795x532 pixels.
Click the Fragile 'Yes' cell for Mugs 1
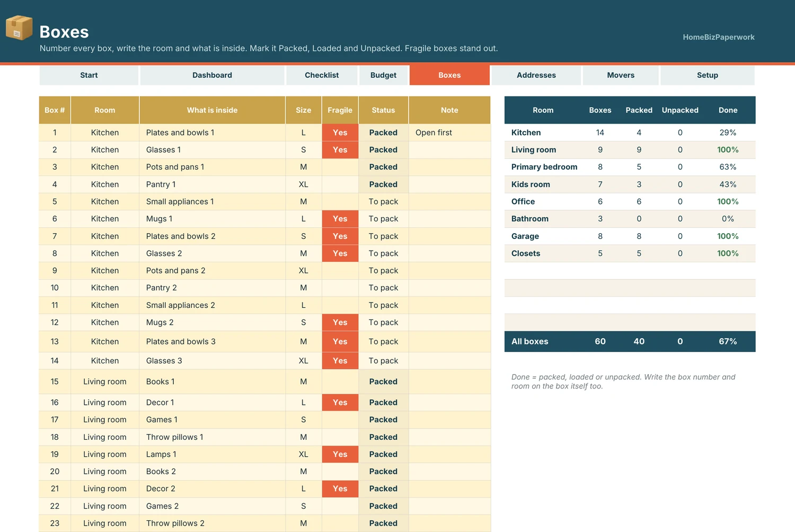(x=340, y=219)
